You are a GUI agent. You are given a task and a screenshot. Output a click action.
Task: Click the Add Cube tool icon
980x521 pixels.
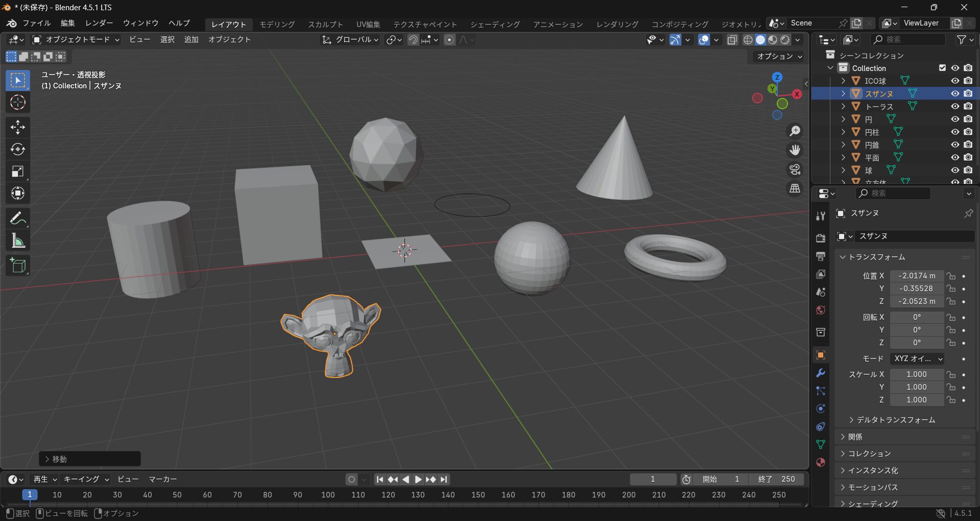click(x=18, y=266)
